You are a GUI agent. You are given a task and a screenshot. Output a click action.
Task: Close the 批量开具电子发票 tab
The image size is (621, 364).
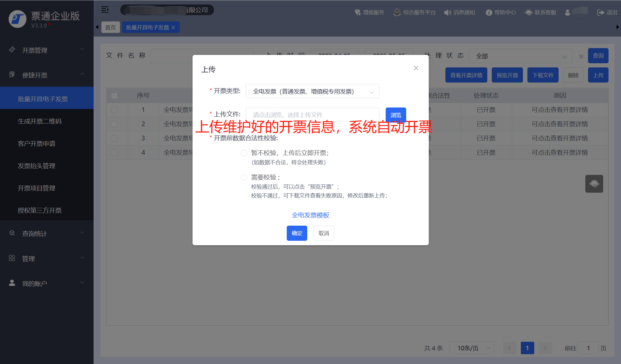[173, 27]
